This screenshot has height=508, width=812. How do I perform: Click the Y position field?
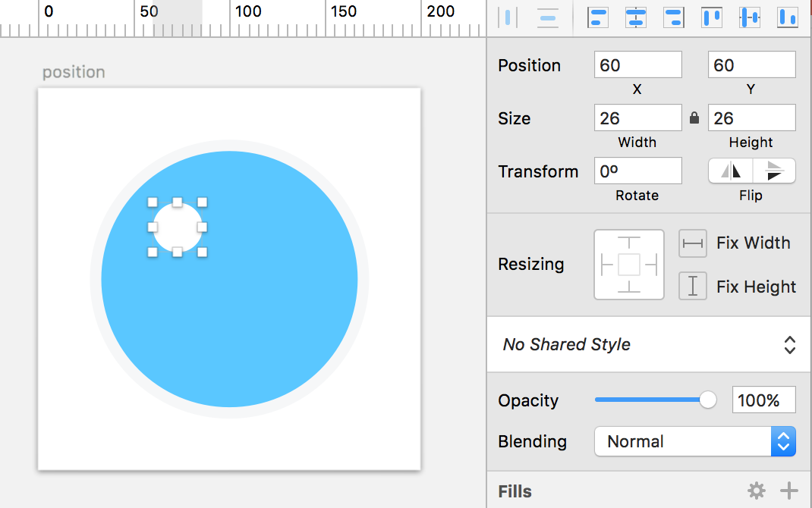coord(751,64)
